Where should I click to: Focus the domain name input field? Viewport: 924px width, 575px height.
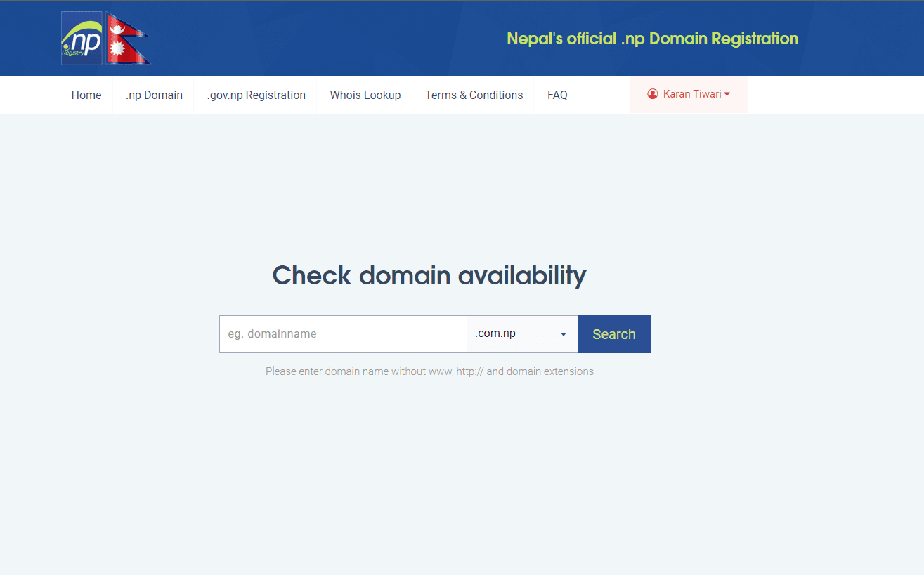click(343, 334)
